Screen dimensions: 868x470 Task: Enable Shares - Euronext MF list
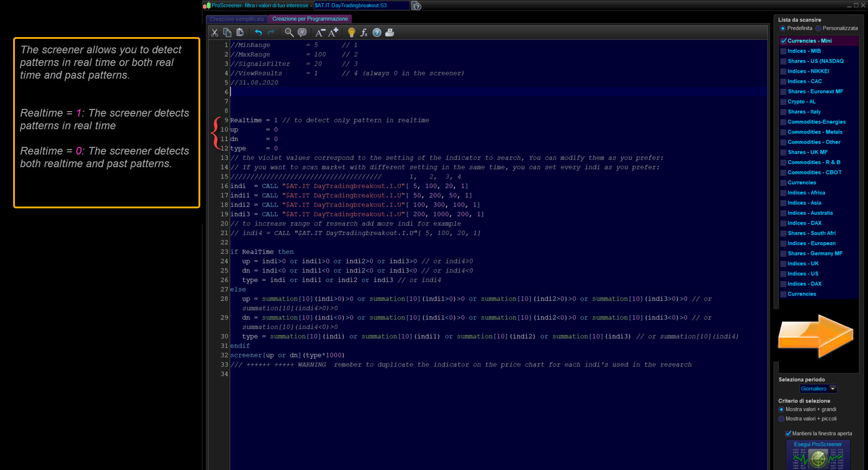point(783,92)
